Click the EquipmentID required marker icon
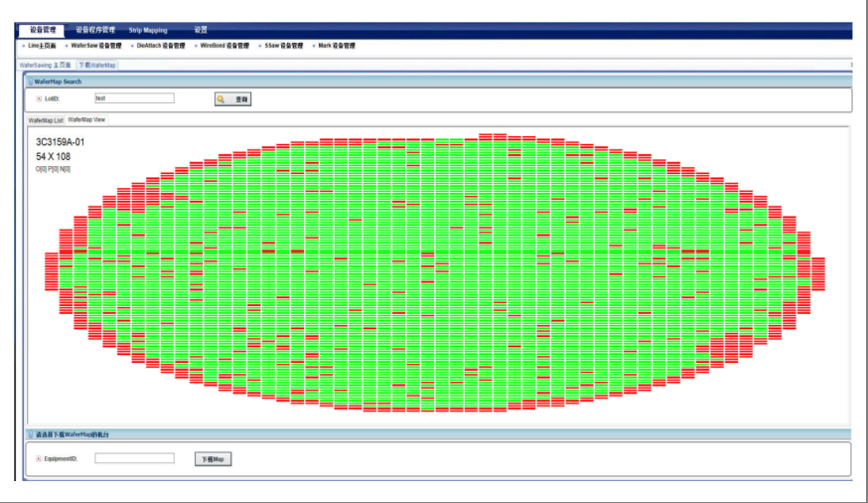The image size is (868, 503). [x=38, y=458]
